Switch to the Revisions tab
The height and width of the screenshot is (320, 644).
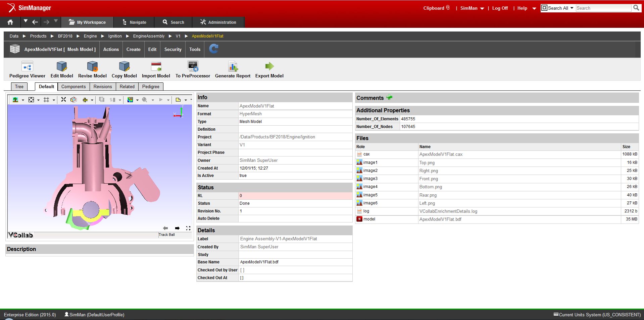103,86
